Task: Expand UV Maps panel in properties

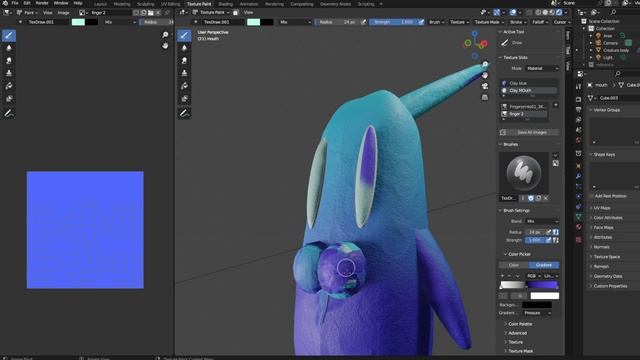Action: tap(602, 208)
